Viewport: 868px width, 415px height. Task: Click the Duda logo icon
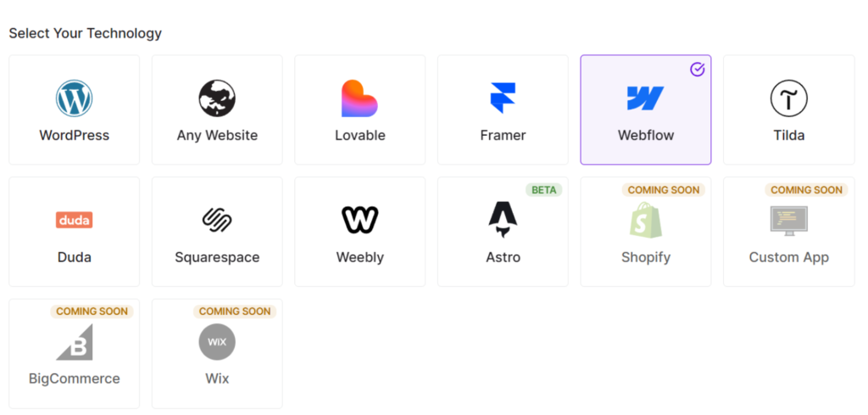click(75, 220)
